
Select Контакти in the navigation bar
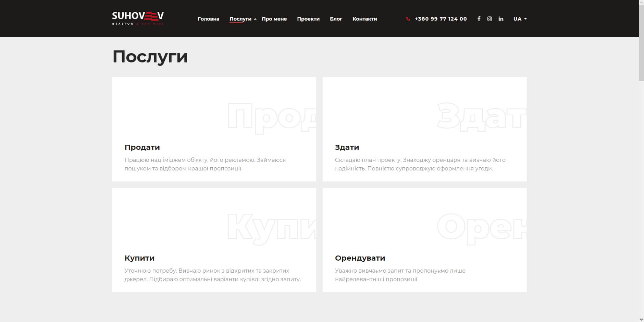[364, 19]
